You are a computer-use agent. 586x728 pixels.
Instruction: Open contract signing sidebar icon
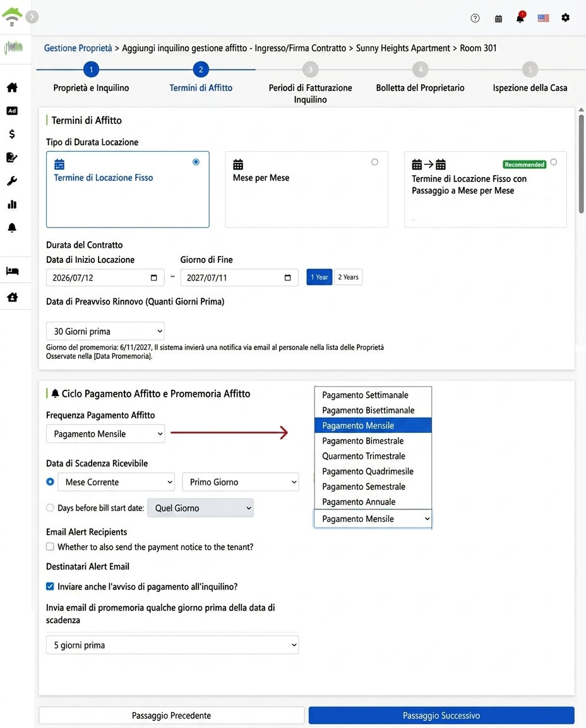12,157
